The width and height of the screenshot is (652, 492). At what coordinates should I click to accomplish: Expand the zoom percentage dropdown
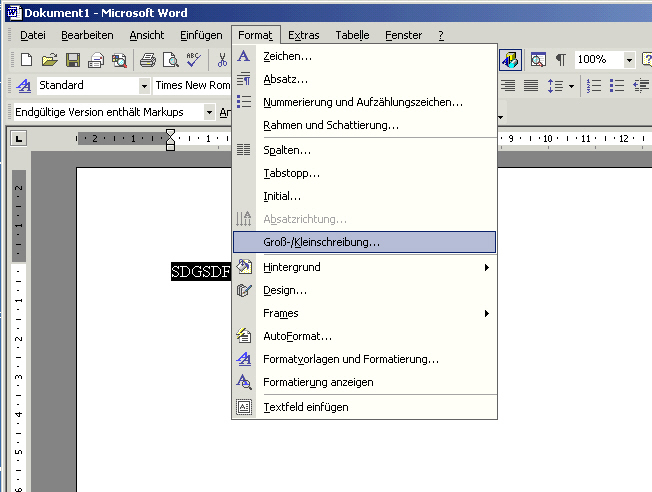point(629,60)
